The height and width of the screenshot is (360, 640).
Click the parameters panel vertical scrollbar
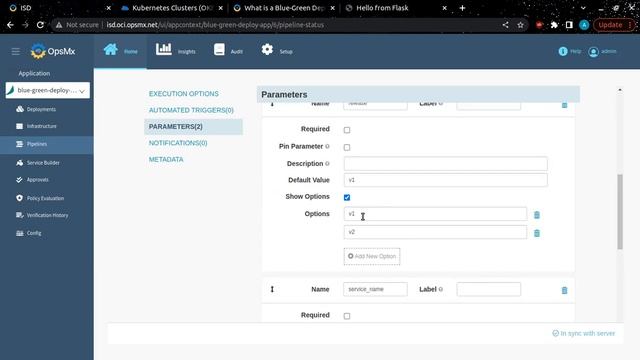click(x=620, y=211)
